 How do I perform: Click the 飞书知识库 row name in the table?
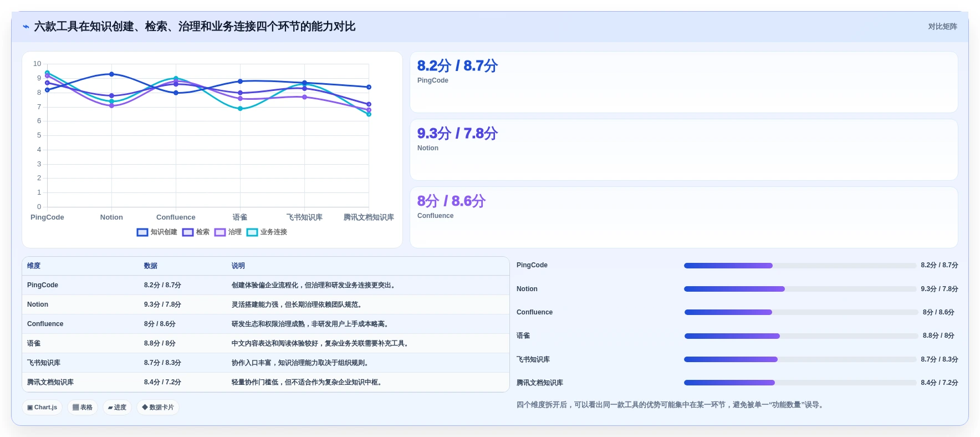44,363
